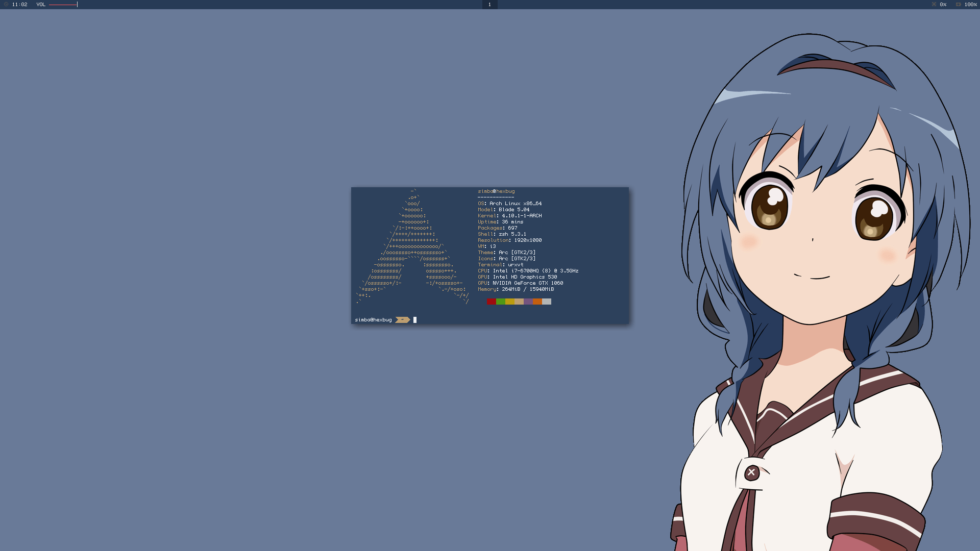Image resolution: width=980 pixels, height=551 pixels.
Task: Click the purple color block in terminal
Action: 528,302
